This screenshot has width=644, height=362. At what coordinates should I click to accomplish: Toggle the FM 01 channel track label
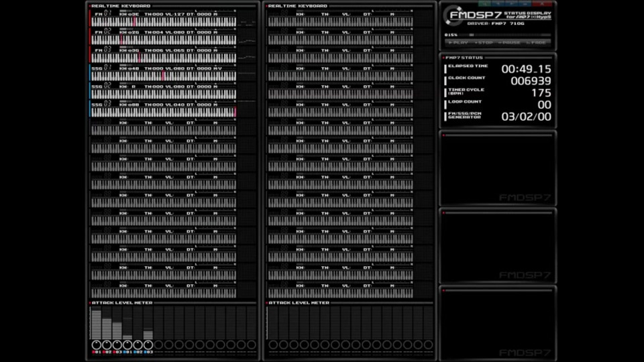[x=103, y=13]
